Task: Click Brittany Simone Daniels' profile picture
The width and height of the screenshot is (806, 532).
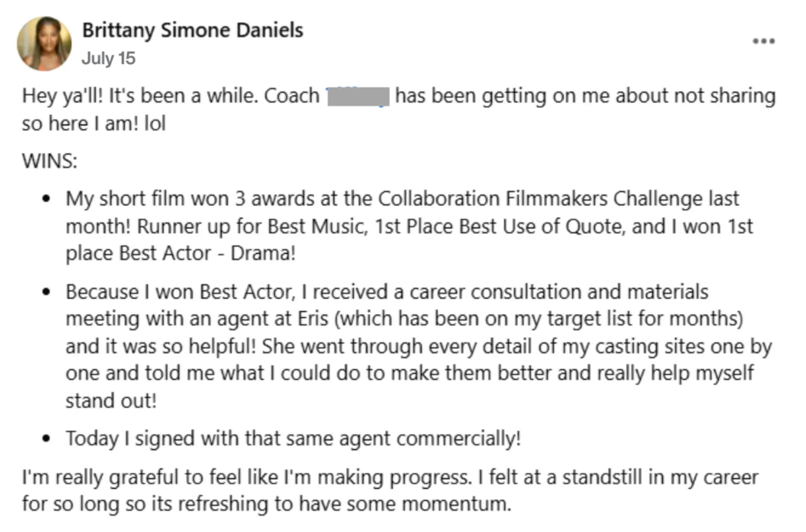Action: click(44, 43)
